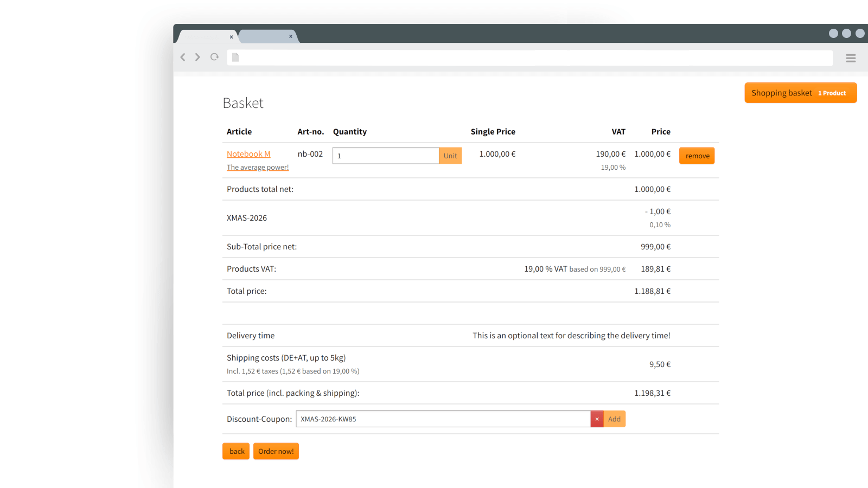Open the Shopping basket button

pos(800,93)
